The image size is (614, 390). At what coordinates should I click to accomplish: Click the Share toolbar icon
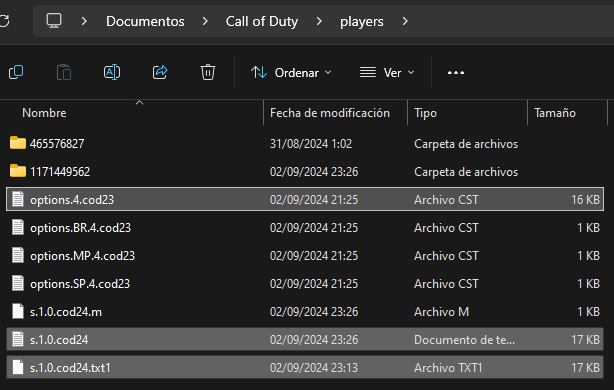(160, 72)
